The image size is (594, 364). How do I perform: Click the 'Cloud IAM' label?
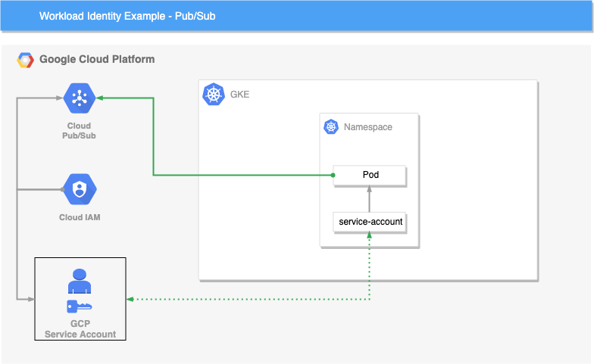[x=80, y=217]
